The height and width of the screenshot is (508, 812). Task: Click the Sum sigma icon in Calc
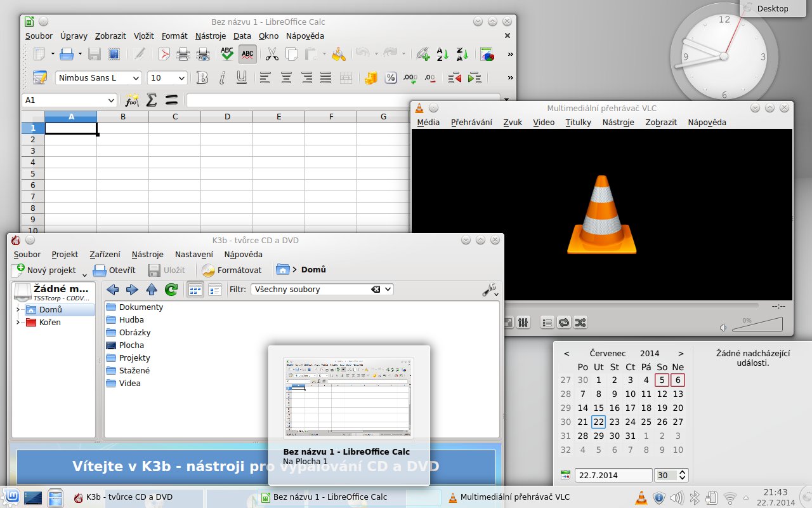152,100
